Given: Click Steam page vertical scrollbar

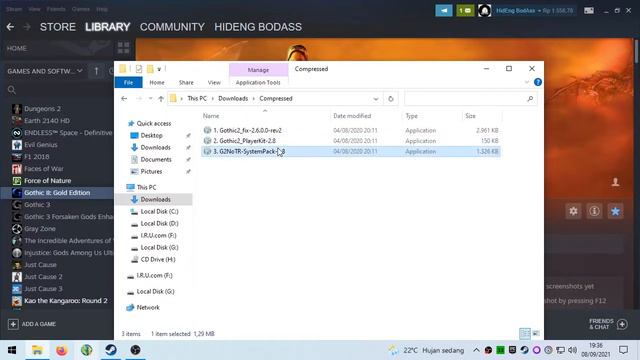Looking at the screenshot, I should tap(636, 51).
